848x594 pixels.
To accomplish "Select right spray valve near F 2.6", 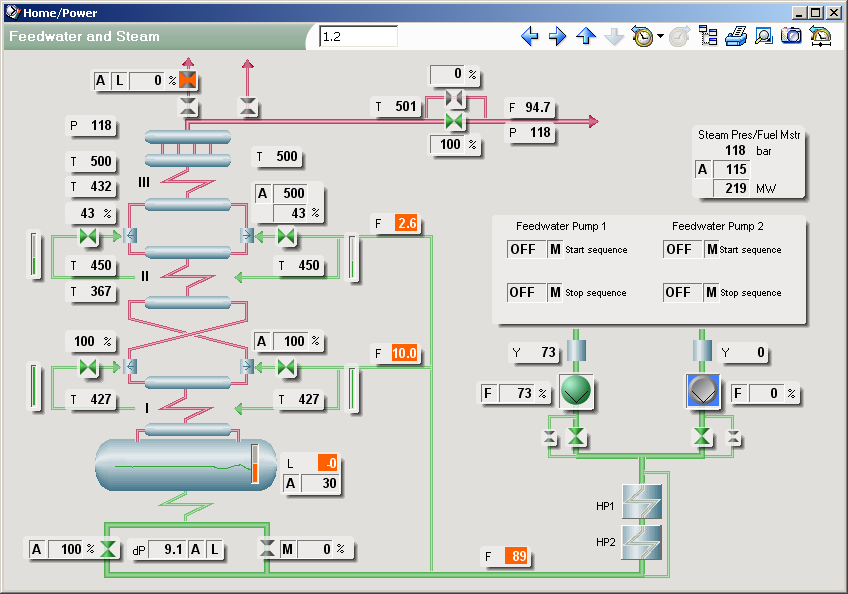I will click(x=286, y=236).
